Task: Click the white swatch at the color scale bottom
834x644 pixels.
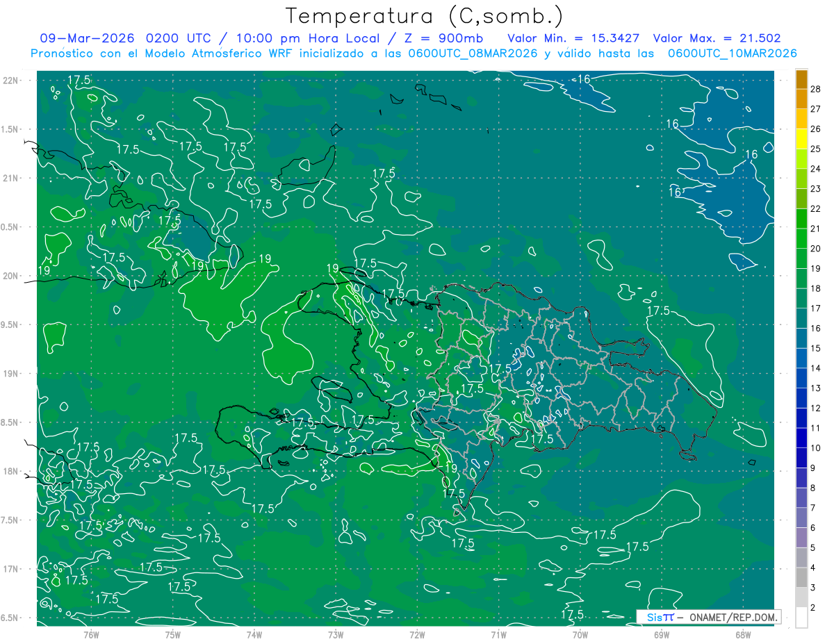Action: (801, 618)
